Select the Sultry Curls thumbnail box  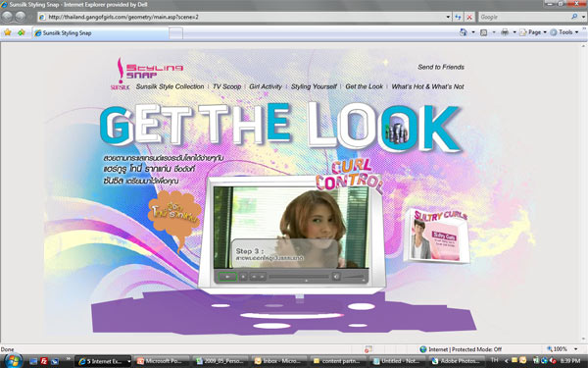437,236
